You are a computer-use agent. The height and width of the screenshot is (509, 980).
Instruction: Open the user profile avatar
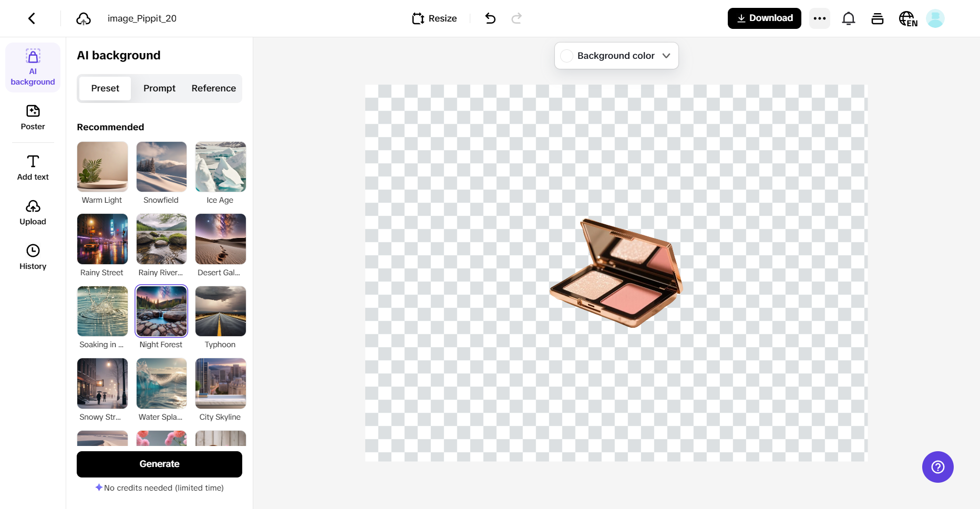point(935,18)
